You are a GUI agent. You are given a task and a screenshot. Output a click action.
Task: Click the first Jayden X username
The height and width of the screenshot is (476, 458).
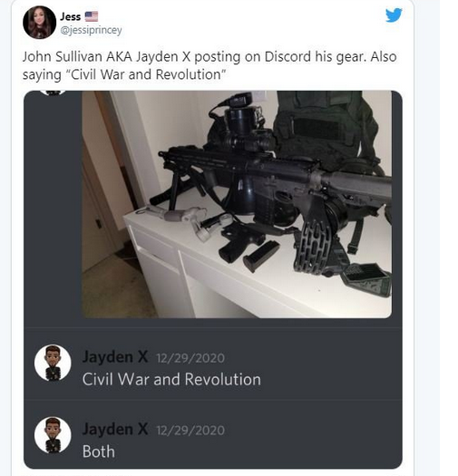point(115,356)
